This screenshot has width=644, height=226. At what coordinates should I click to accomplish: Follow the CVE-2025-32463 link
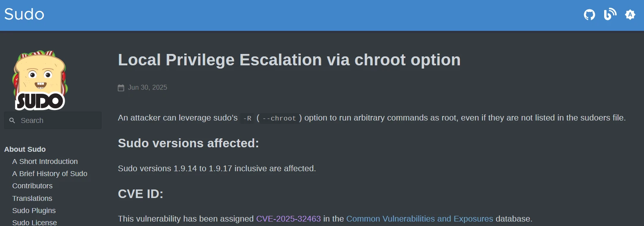pos(288,219)
